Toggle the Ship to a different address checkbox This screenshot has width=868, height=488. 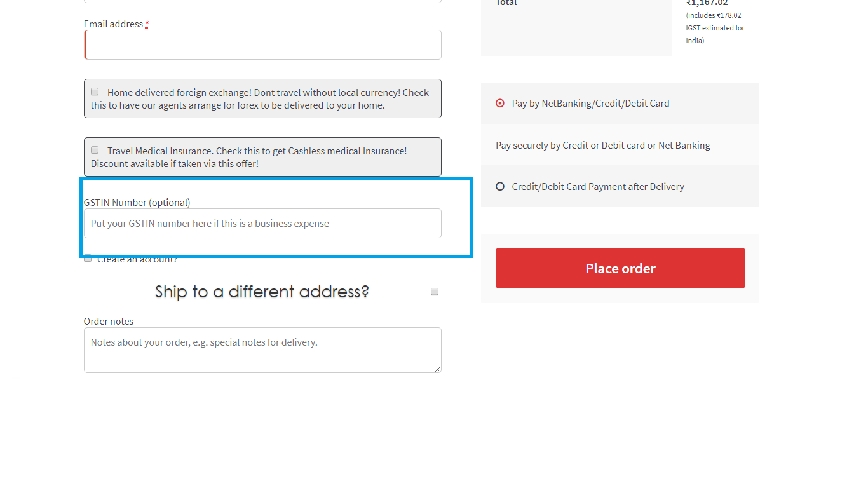click(435, 292)
